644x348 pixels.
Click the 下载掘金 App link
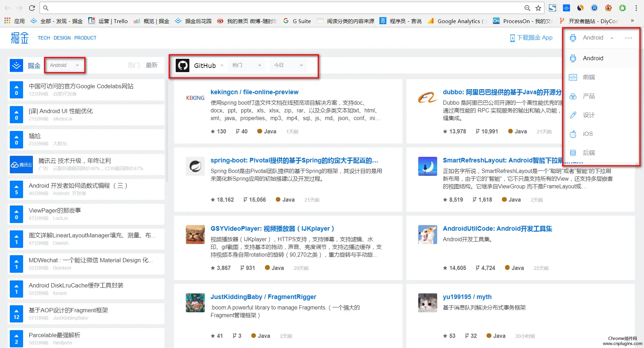(x=531, y=37)
